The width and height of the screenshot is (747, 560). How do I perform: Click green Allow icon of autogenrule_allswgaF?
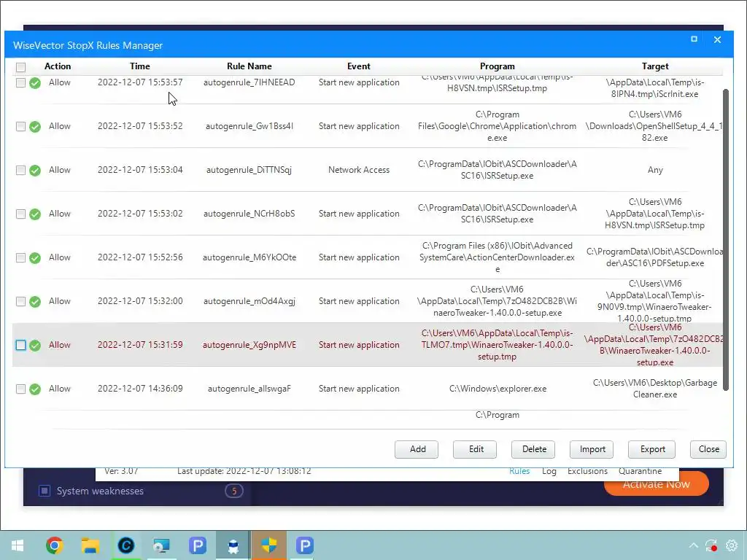35,389
